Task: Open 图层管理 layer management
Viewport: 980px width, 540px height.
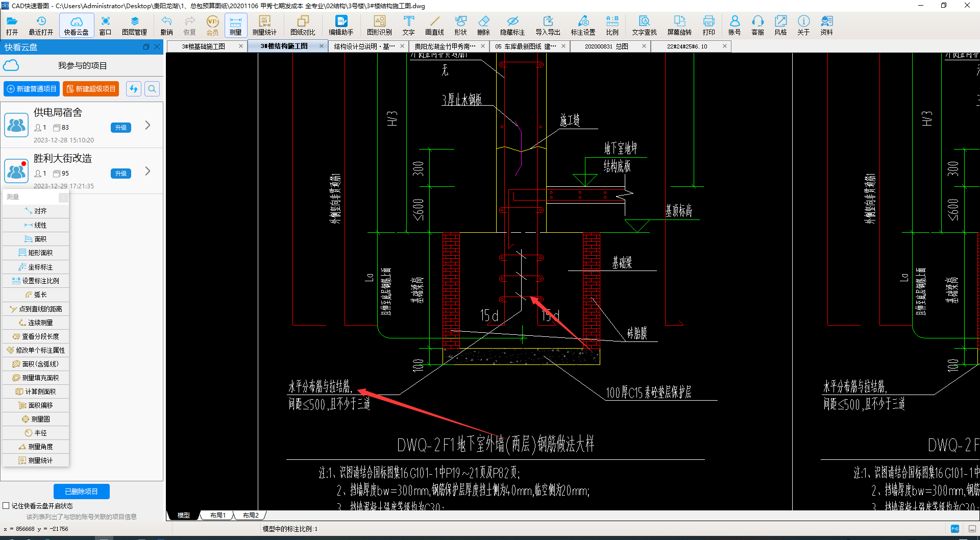Action: click(134, 25)
